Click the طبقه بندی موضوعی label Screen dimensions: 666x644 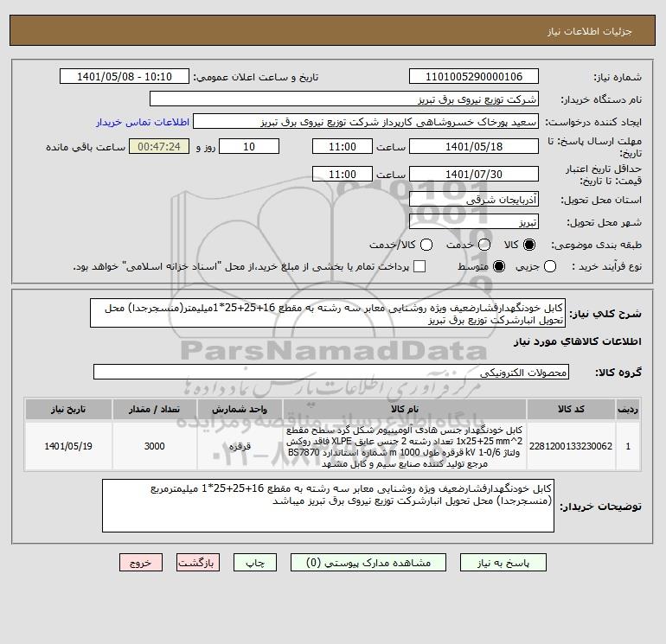596,245
